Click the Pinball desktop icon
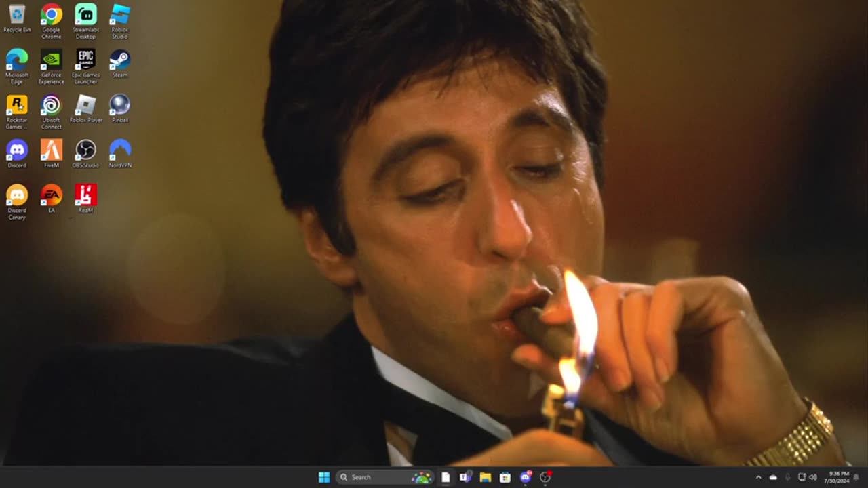This screenshot has width=868, height=488. coord(120,108)
